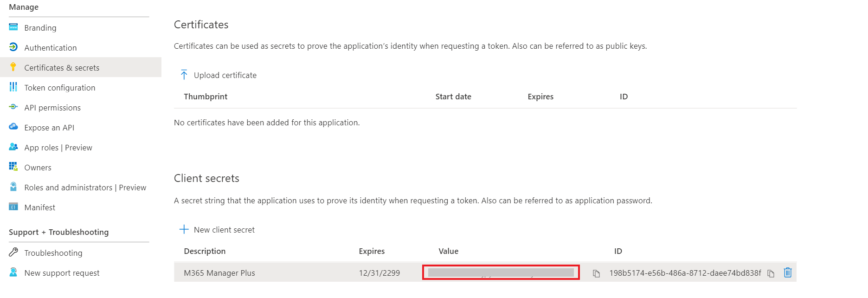Click the Manifest icon
This screenshot has height=298, width=868.
click(13, 207)
